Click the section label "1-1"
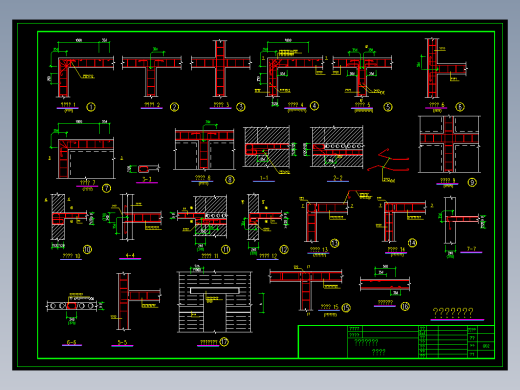 [264, 178]
